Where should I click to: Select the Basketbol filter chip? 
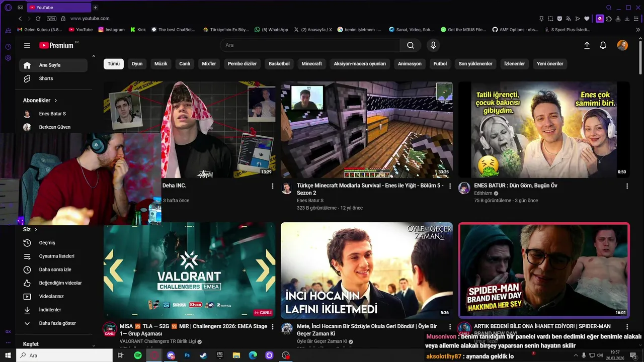(279, 64)
